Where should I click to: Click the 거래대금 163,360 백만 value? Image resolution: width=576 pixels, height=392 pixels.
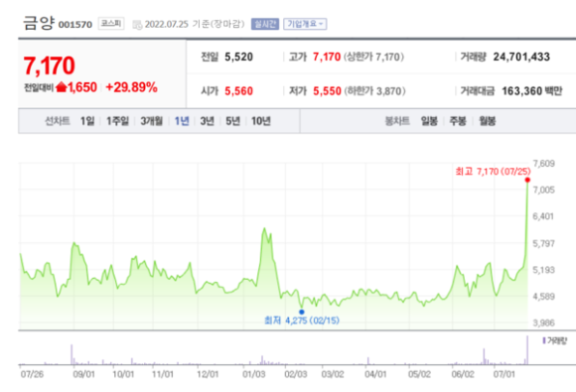[x=532, y=91]
